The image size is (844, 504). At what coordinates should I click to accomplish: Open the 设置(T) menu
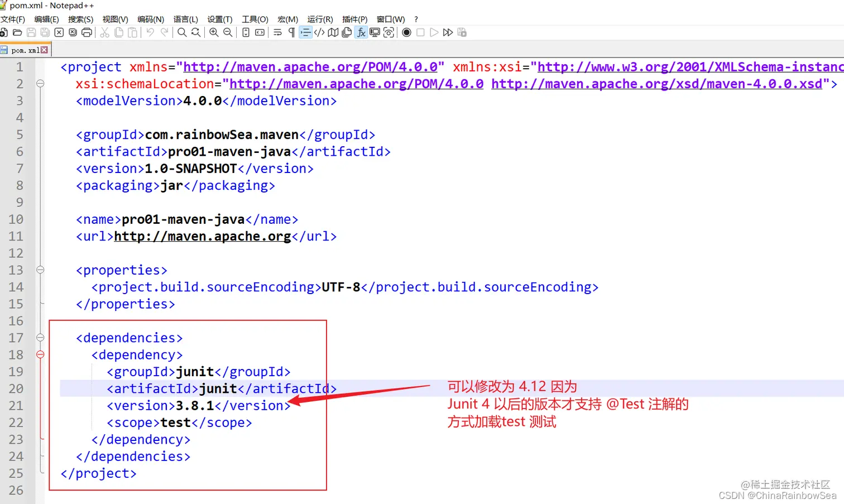(x=220, y=19)
